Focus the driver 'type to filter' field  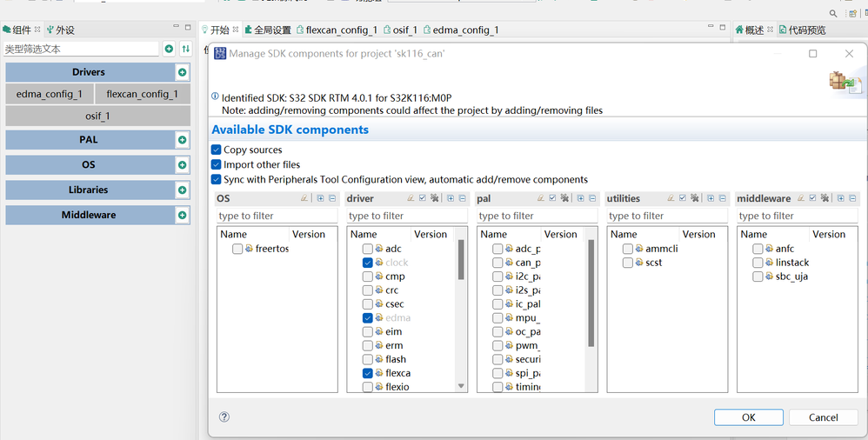[407, 216]
